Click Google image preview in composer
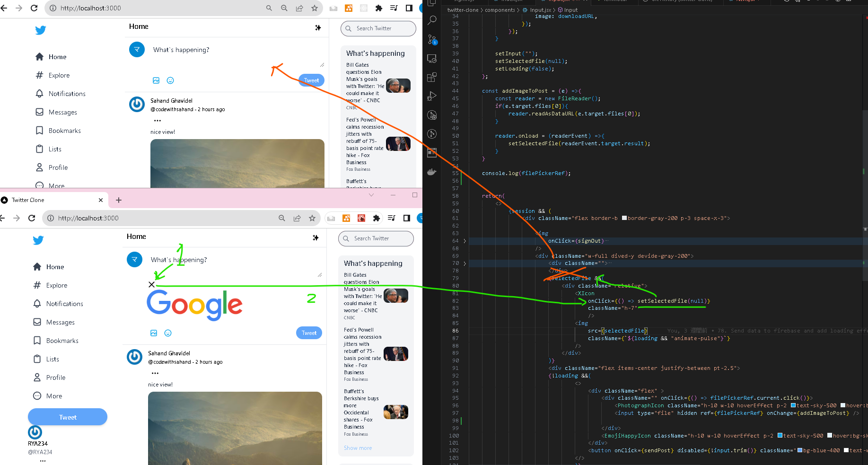 194,305
